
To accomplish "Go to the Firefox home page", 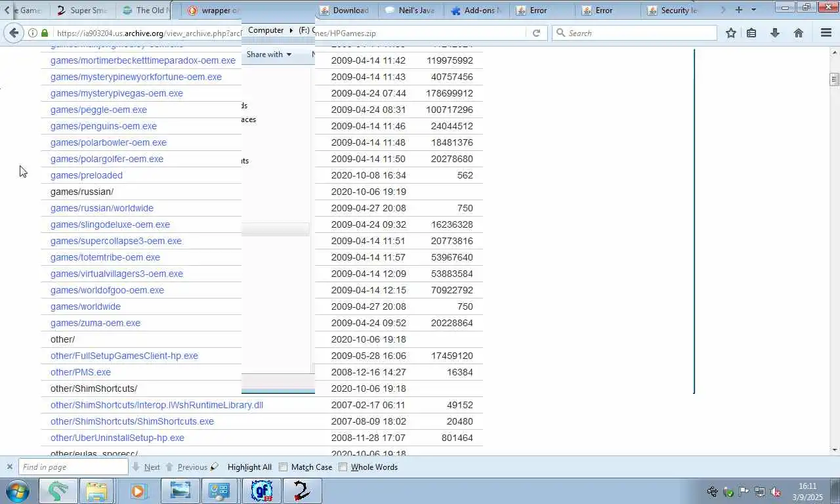I will [x=799, y=33].
